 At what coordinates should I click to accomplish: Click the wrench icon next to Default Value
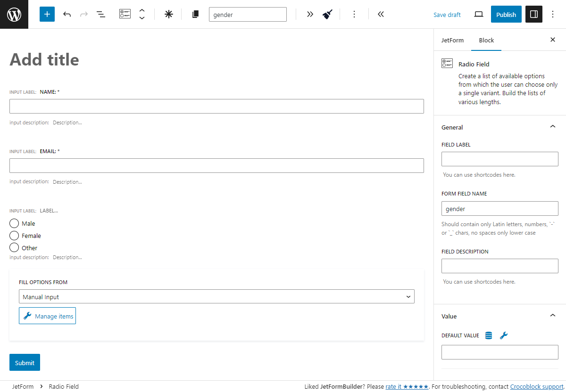pyautogui.click(x=504, y=335)
